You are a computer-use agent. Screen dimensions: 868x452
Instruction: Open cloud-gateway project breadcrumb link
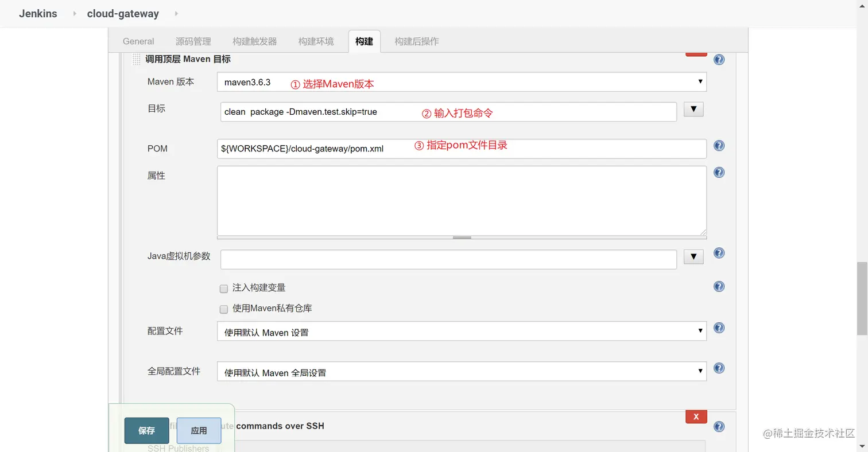[x=123, y=14]
